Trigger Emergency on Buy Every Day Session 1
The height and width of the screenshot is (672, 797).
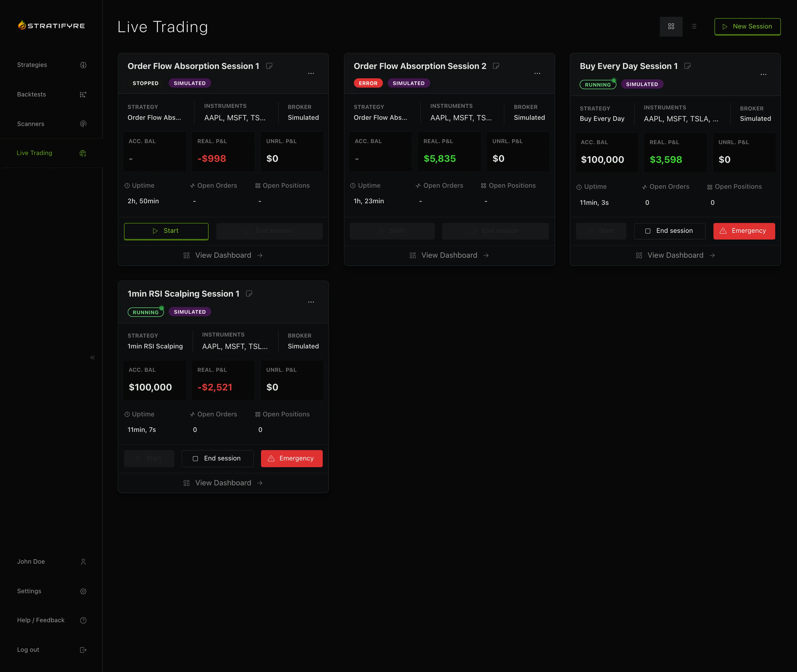point(744,231)
